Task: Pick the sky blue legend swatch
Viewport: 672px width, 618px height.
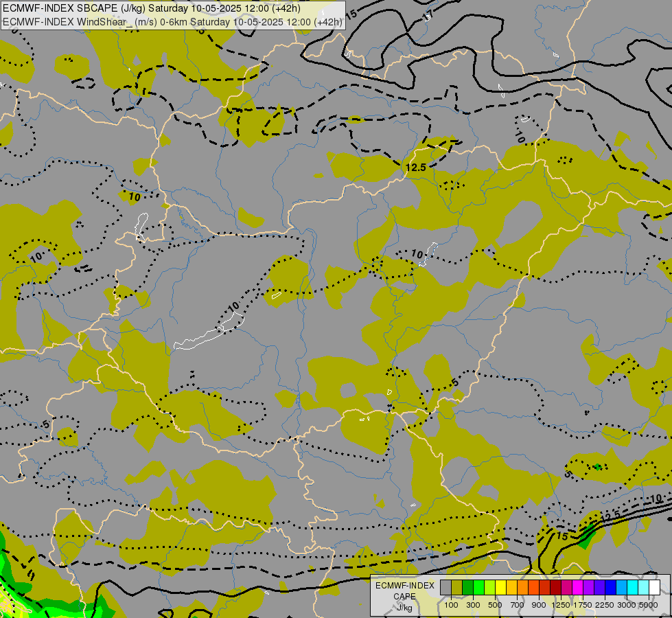Action: click(621, 587)
